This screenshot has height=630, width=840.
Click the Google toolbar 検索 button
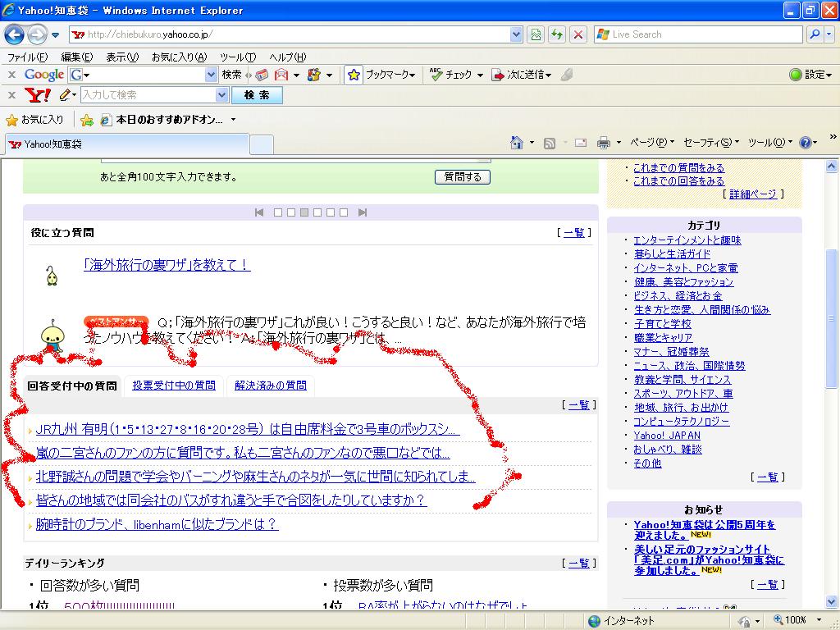[231, 75]
